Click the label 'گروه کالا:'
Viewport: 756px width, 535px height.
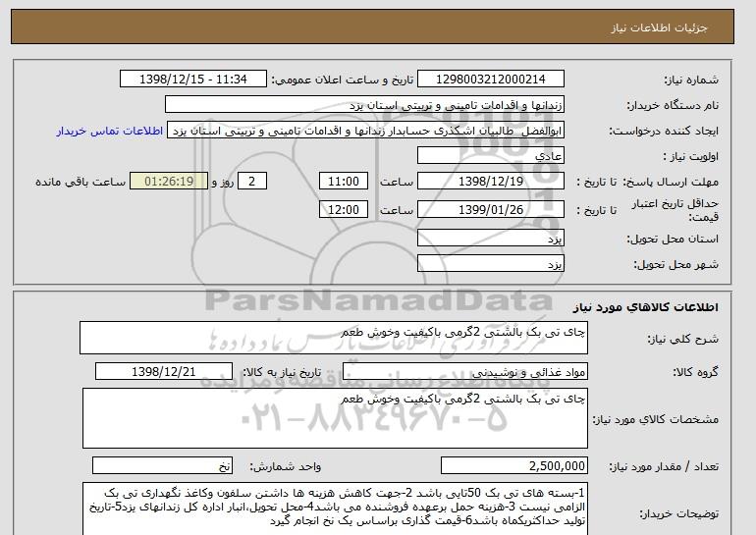pos(696,372)
